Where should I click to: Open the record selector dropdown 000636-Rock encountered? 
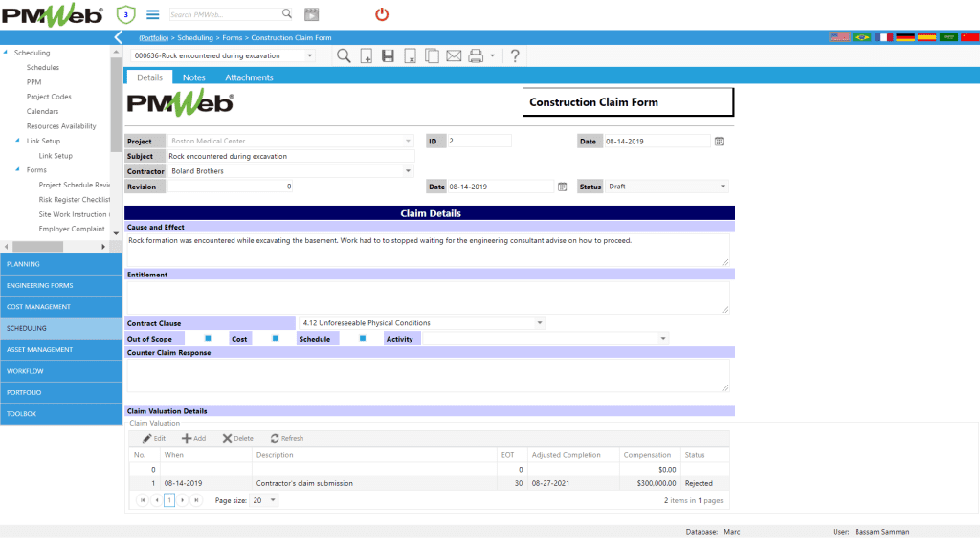[x=309, y=55]
